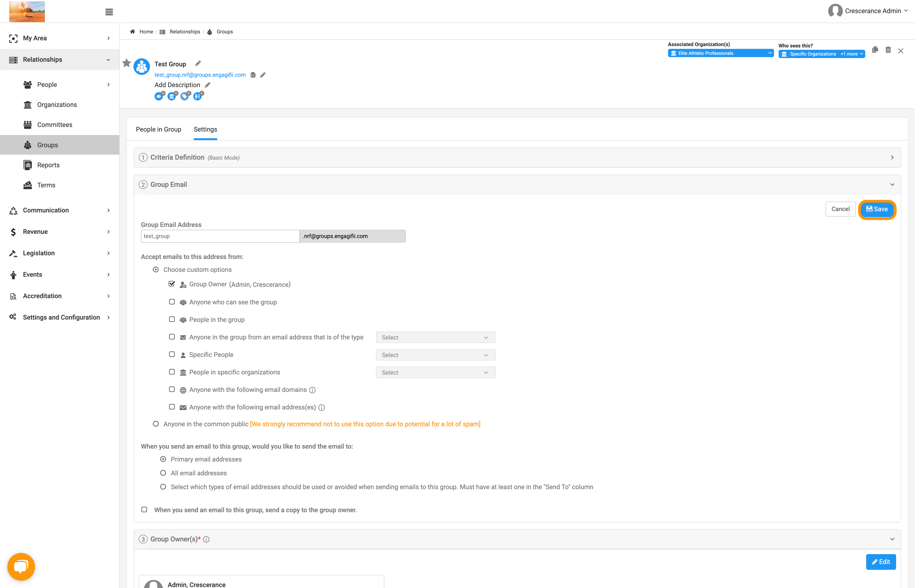Open Who sees this dropdown
915x588 pixels.
pos(821,54)
